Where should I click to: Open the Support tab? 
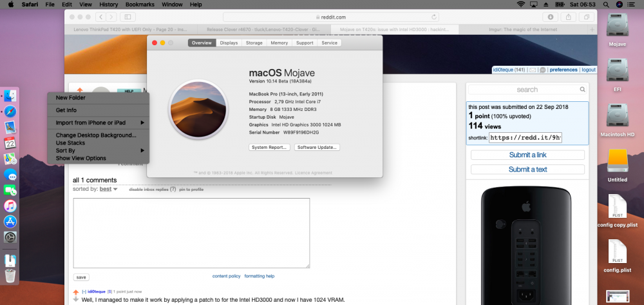[305, 43]
